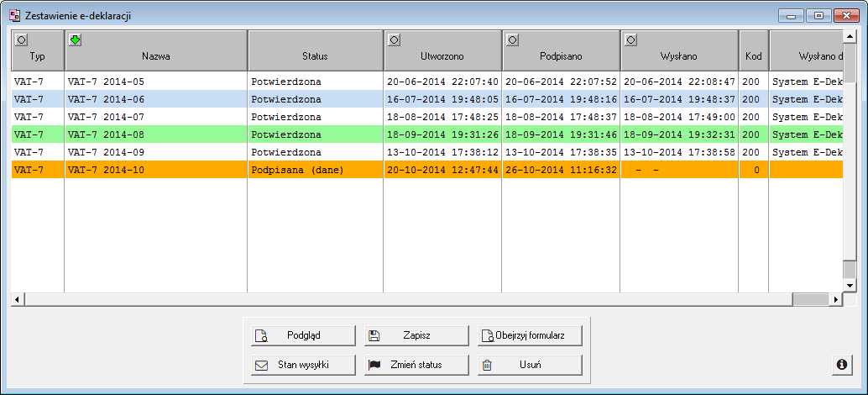Click the sort icon above Podpisano header

tap(512, 39)
